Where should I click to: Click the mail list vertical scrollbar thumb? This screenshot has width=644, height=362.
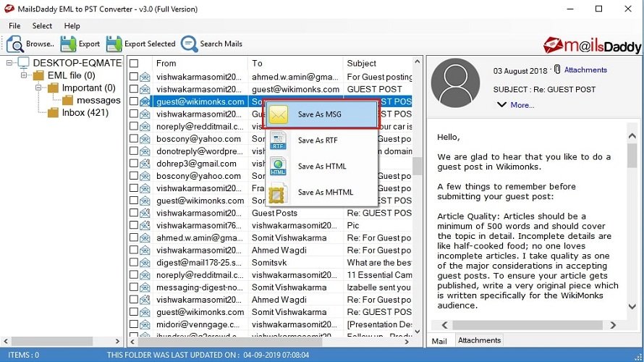418,166
